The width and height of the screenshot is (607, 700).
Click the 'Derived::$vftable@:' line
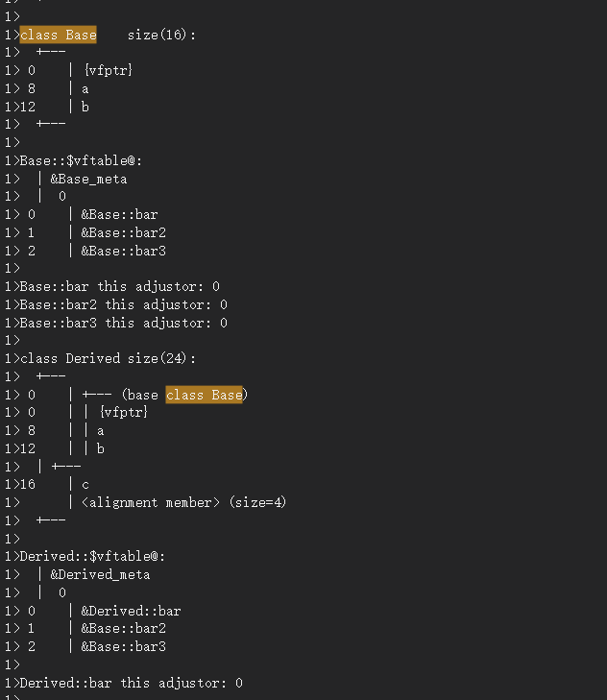(x=92, y=557)
